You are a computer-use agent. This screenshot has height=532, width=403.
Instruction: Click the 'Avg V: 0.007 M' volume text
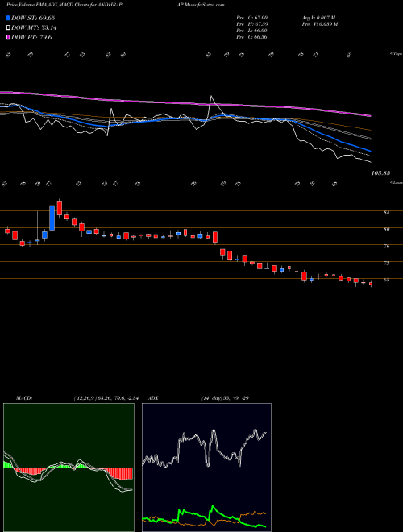318,18
